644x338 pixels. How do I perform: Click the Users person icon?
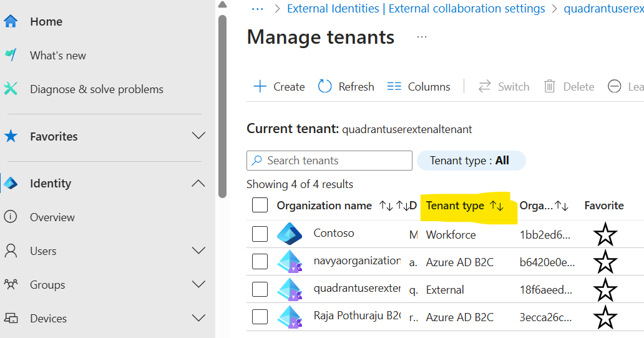[11, 251]
